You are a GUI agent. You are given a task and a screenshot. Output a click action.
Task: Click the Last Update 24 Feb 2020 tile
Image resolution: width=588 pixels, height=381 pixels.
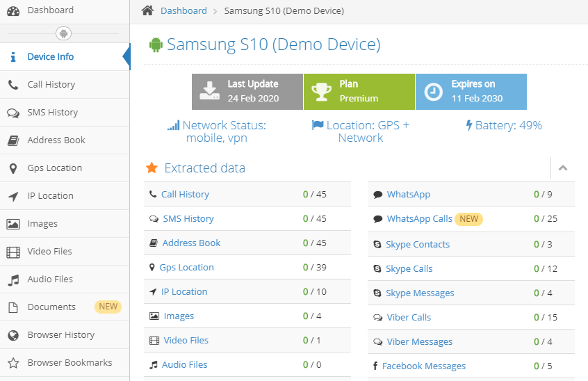click(x=247, y=92)
